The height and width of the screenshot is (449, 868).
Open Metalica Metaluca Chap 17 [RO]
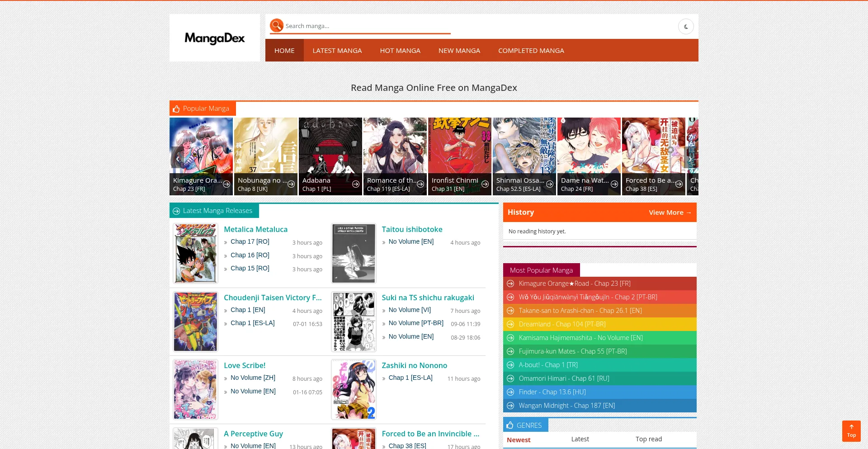coord(250,241)
